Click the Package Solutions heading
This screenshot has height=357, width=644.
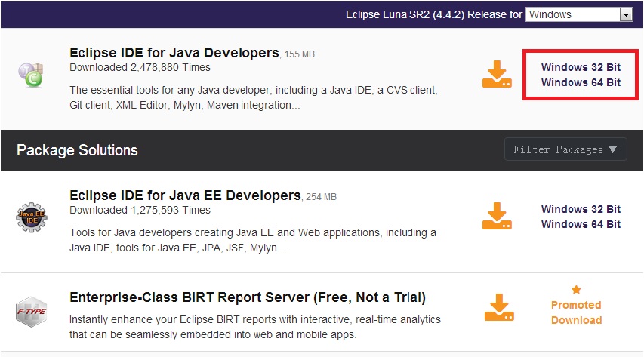pyautogui.click(x=77, y=150)
